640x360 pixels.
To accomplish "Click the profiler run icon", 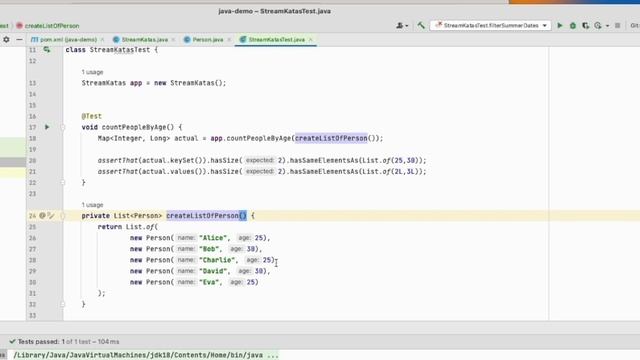I will [x=598, y=25].
